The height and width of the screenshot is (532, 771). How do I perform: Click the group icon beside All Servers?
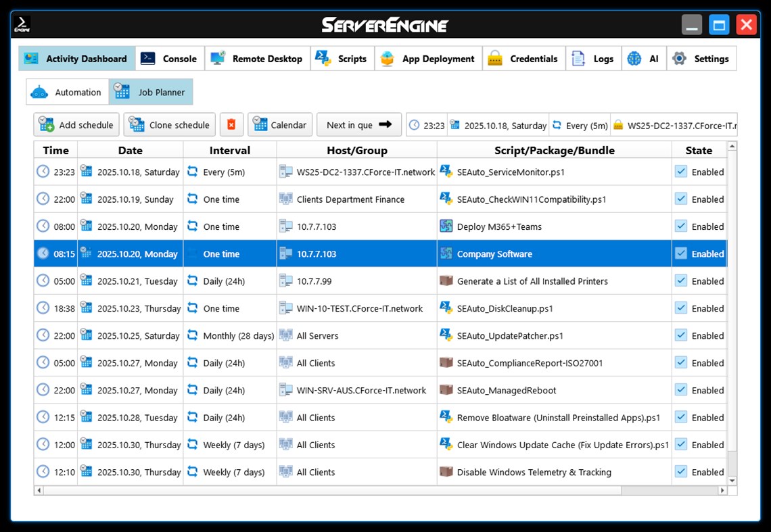click(x=285, y=335)
